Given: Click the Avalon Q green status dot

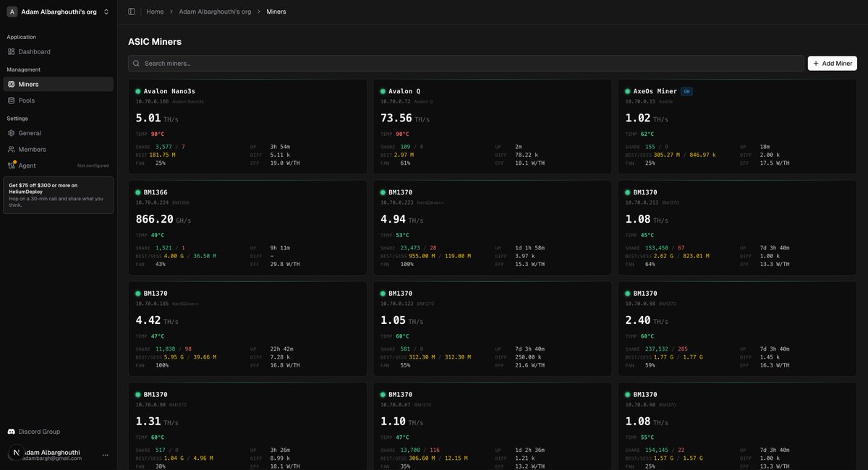Looking at the screenshot, I should [383, 91].
